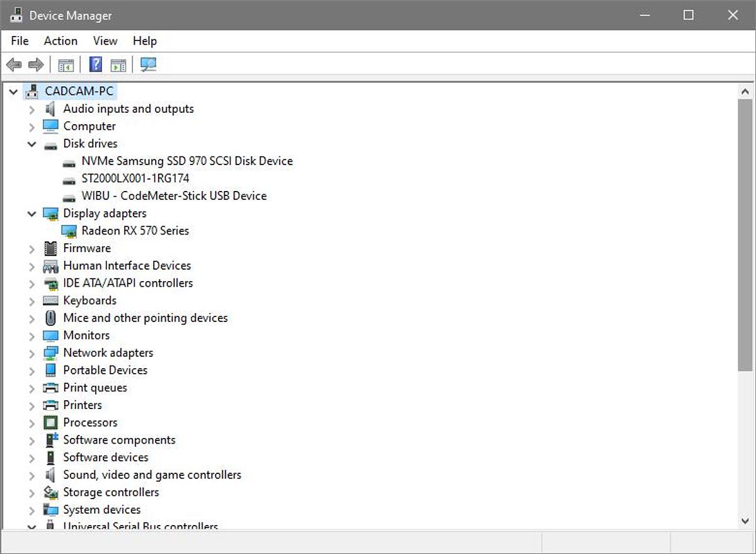Image resolution: width=756 pixels, height=554 pixels.
Task: Select WIBU CodeMeter-Stick USB Device
Action: pos(174,196)
